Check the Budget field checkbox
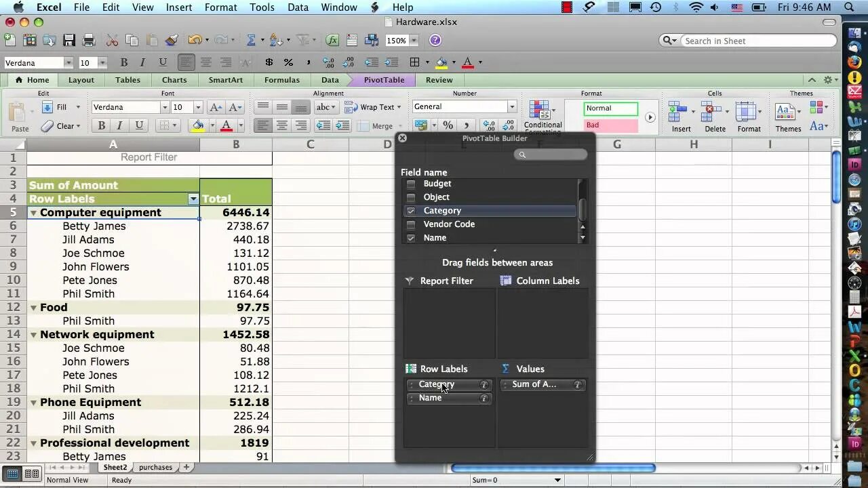 click(411, 184)
